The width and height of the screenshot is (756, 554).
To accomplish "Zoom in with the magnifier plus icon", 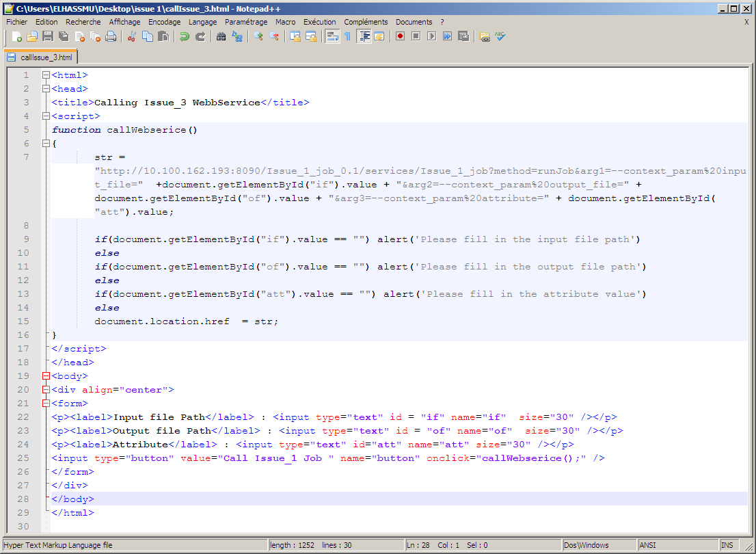I will [258, 37].
